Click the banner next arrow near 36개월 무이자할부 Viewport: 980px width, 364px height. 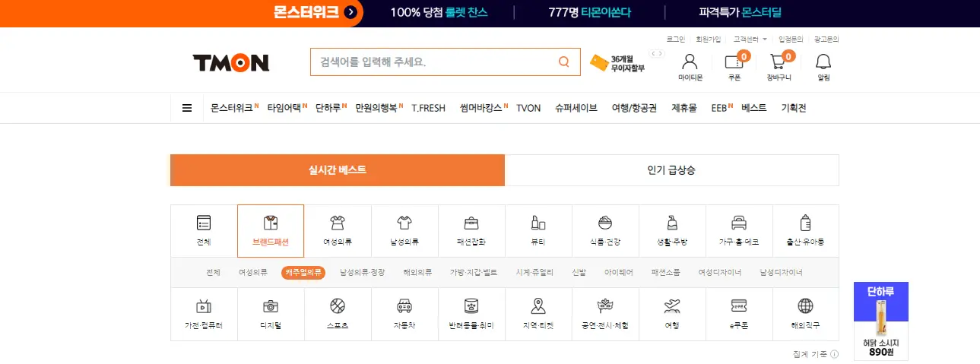point(661,53)
